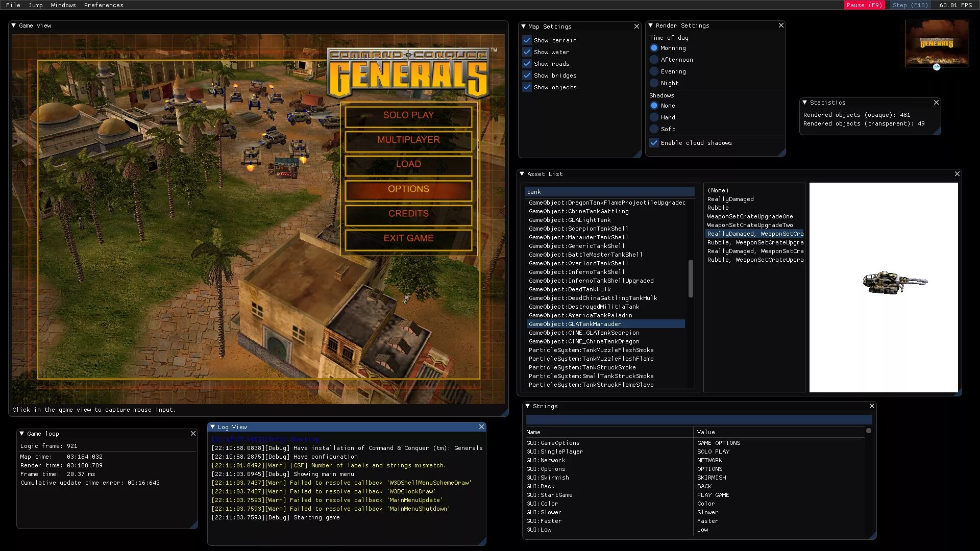980x551 pixels.
Task: Toggle the Show objects checkbox
Action: pos(527,87)
